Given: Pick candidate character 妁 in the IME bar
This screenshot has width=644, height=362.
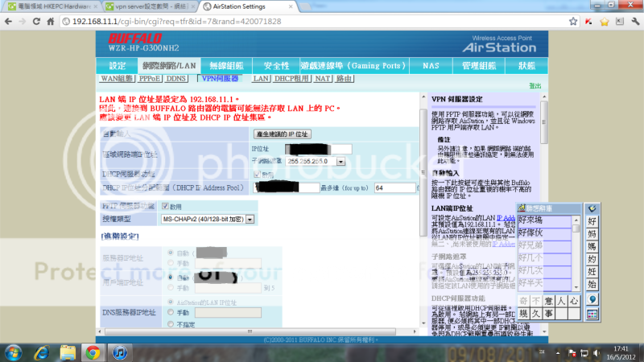Looking at the screenshot, I should [592, 259].
